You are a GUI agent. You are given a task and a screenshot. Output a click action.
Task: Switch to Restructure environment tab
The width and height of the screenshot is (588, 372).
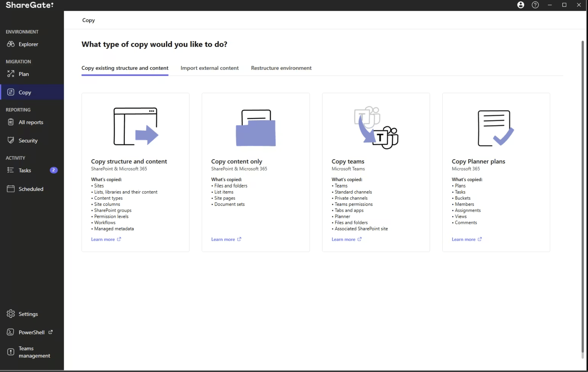tap(281, 68)
